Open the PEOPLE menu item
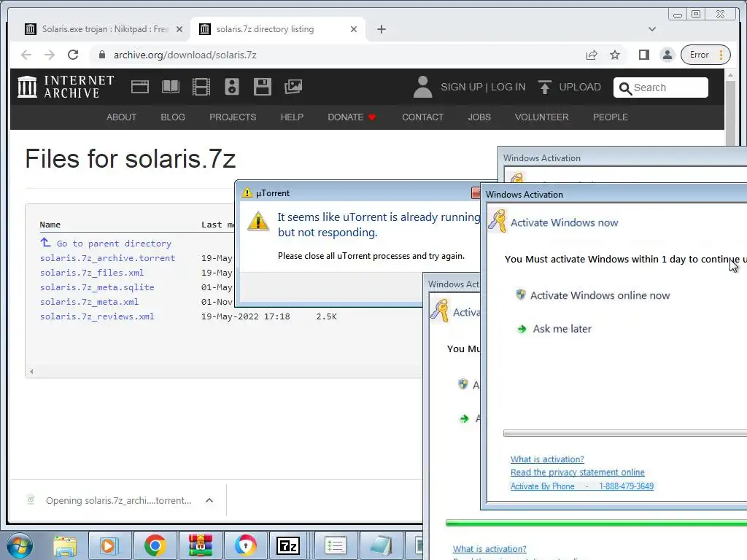Image resolution: width=747 pixels, height=560 pixels. click(611, 117)
